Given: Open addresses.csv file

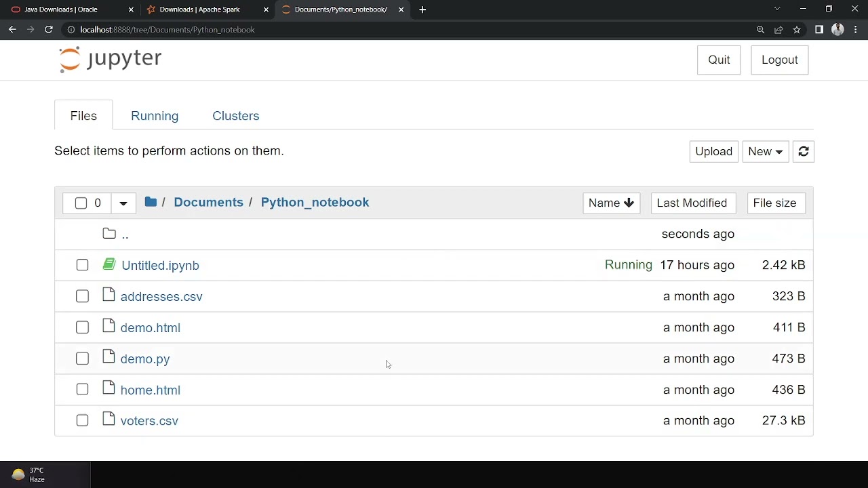Looking at the screenshot, I should pyautogui.click(x=161, y=297).
